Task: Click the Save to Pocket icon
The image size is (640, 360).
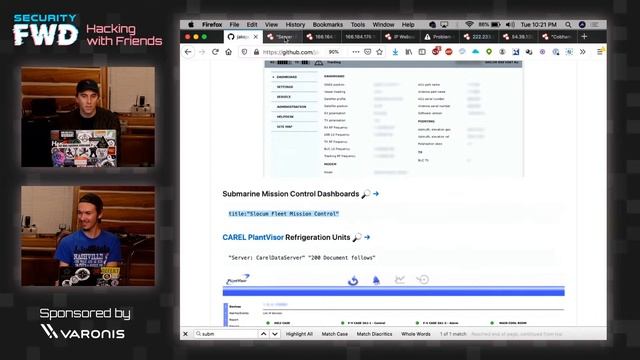Action: 367,52
